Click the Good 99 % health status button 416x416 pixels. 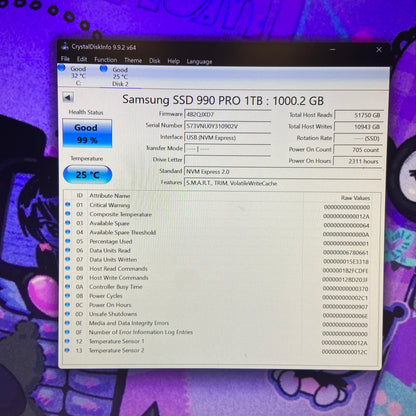coord(87,133)
